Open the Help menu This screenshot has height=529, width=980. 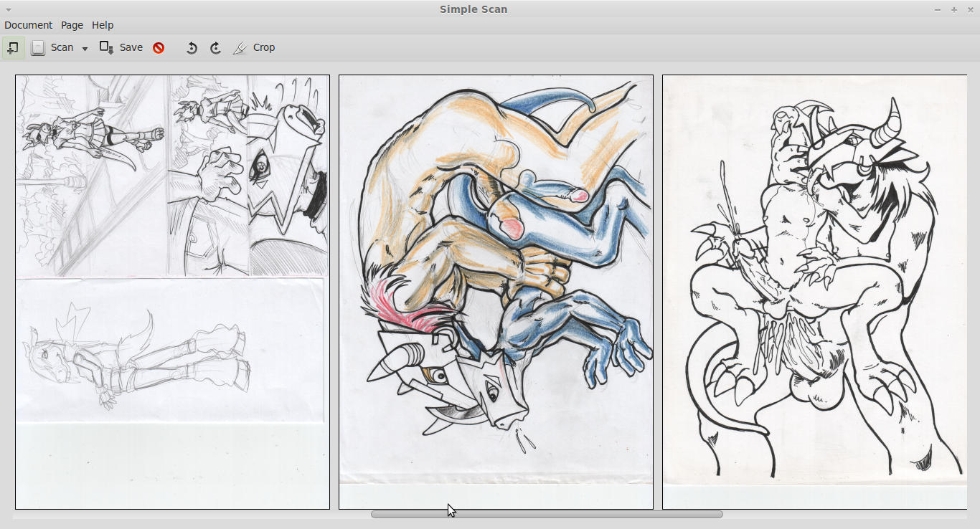(x=103, y=25)
